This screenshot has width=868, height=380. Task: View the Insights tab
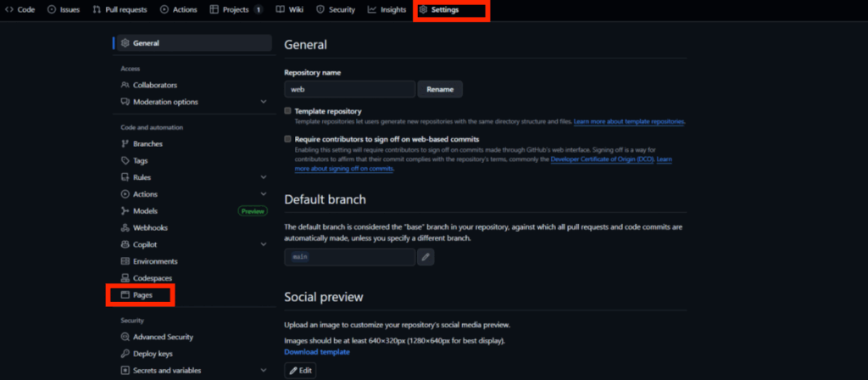pos(387,9)
